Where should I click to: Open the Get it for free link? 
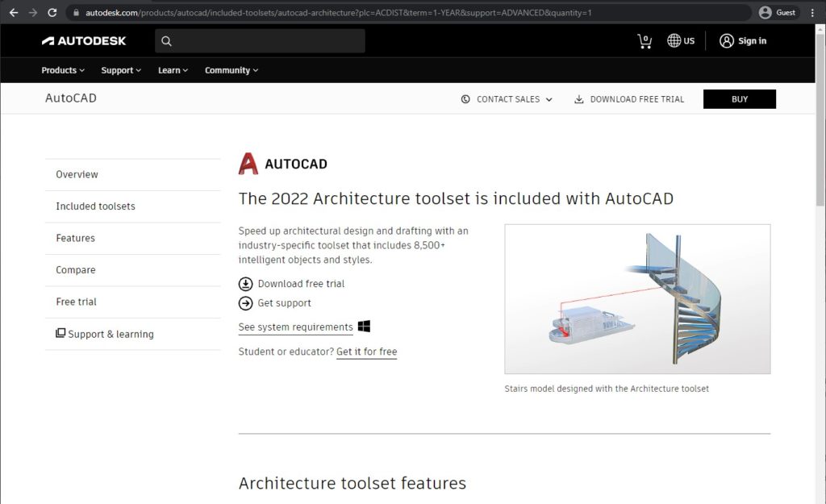pos(366,352)
